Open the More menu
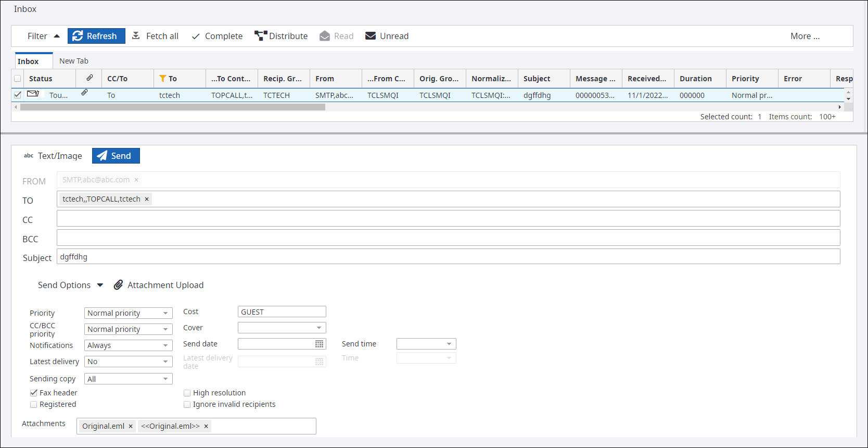 pos(805,36)
